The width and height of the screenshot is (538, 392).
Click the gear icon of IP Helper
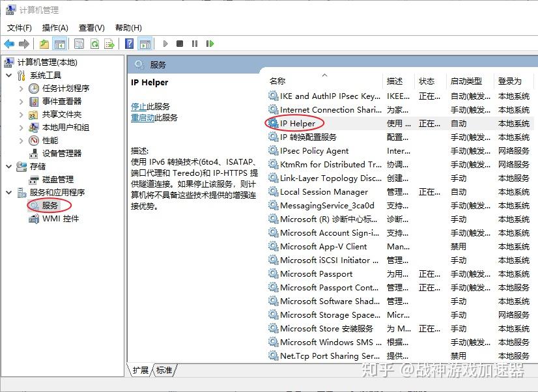[273, 123]
